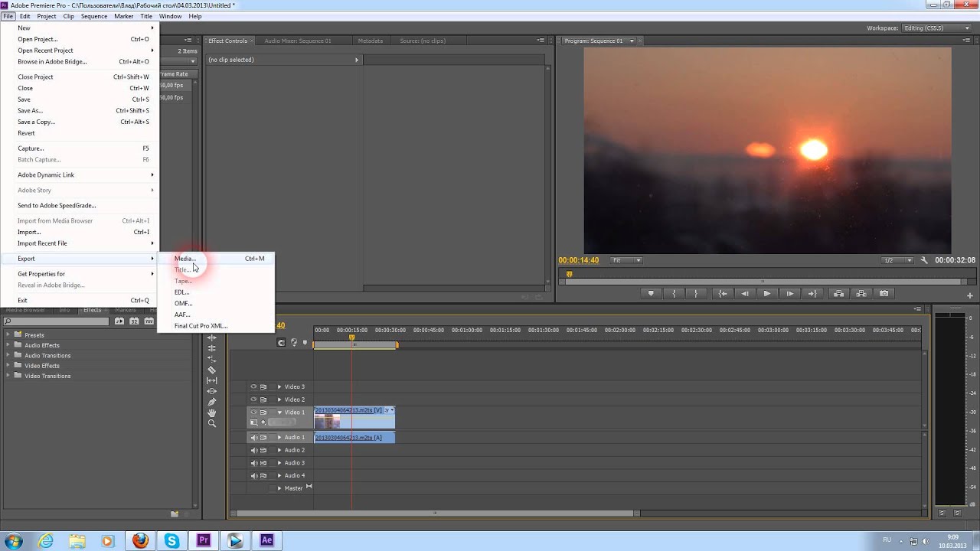Add marker in timeline header
The image size is (980, 551).
(305, 342)
